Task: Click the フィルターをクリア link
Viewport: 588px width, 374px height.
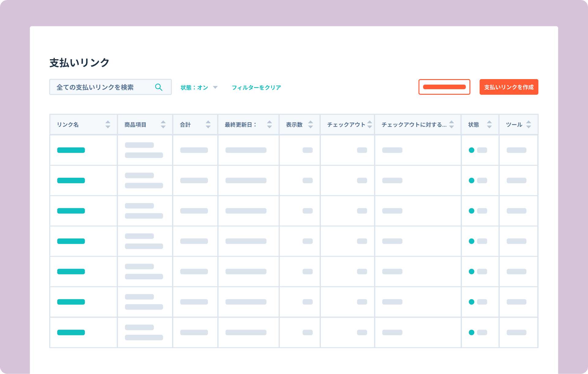Action: (256, 87)
